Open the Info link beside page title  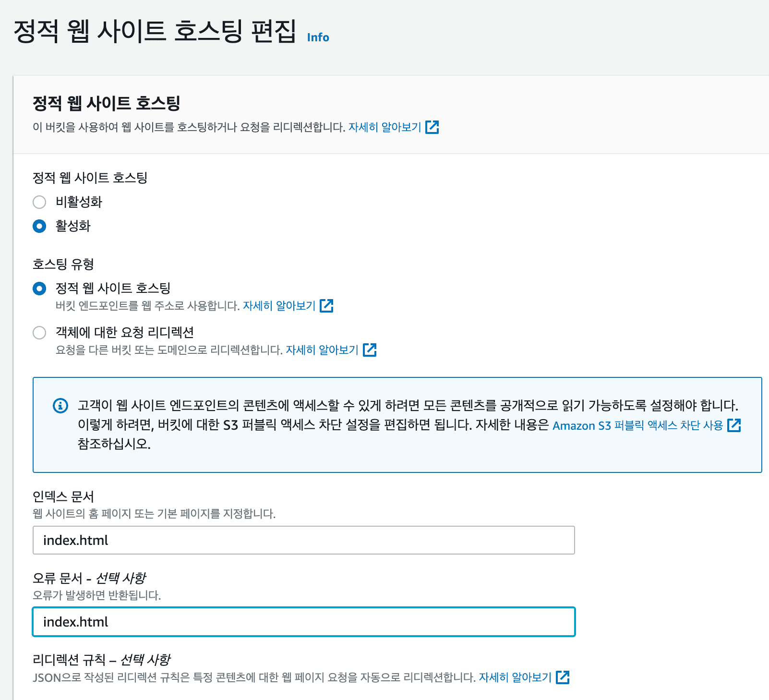click(x=318, y=37)
